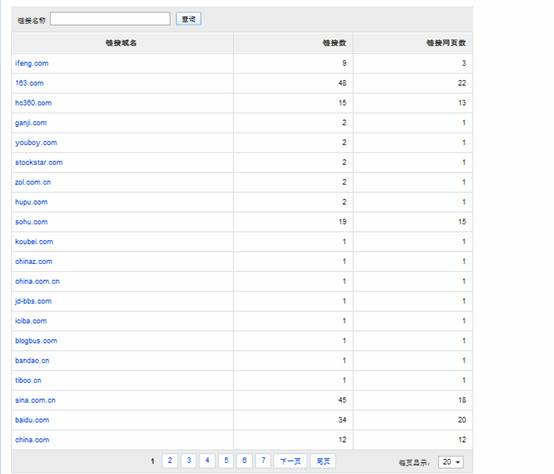Open the blogbus.com domain link
This screenshot has height=474, width=554.
(x=36, y=340)
